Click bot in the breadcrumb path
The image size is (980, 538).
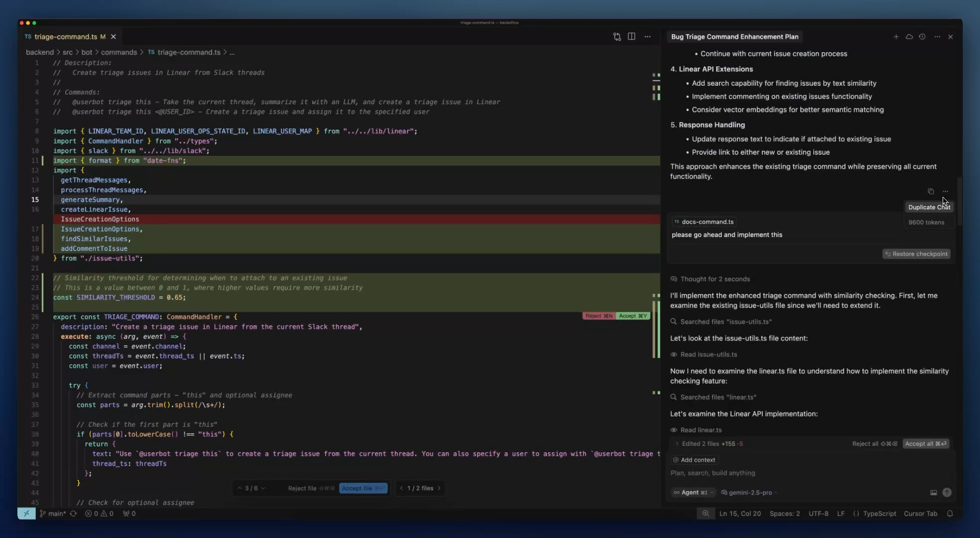coord(87,52)
